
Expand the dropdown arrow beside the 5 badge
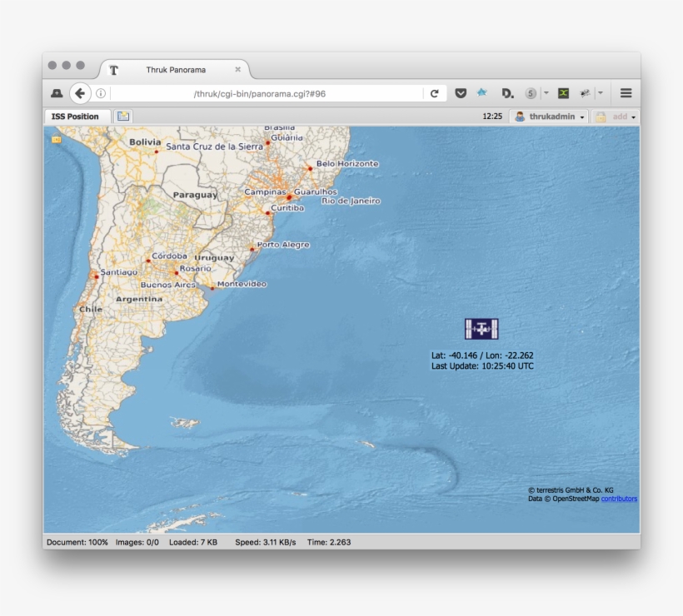[546, 93]
